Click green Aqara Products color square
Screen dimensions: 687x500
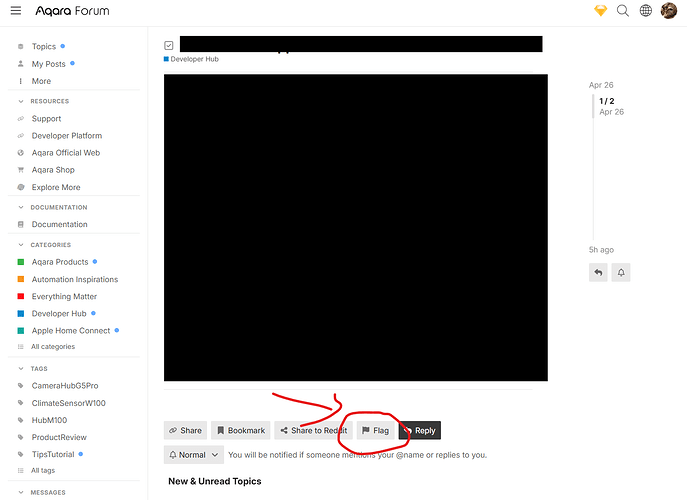click(21, 262)
